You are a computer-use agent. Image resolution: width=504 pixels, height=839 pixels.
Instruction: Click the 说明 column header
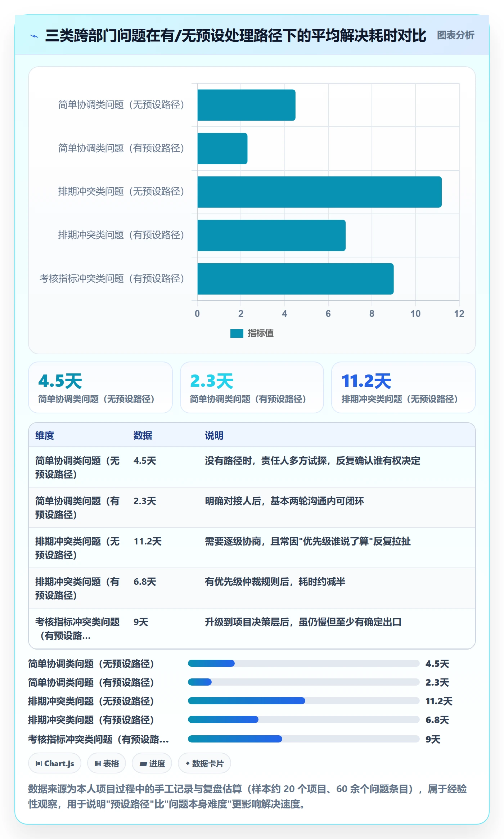click(x=214, y=435)
